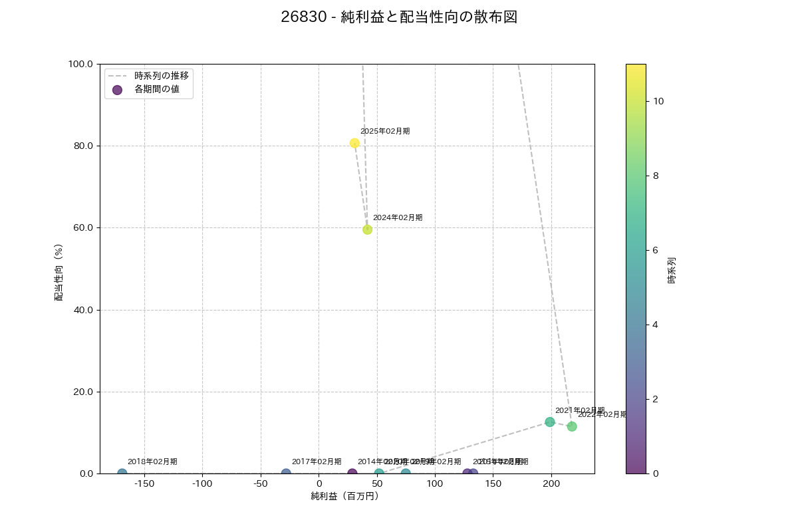Select the 2017年02月期 data point marker
Image resolution: width=798 pixels, height=532 pixels.
[x=286, y=473]
